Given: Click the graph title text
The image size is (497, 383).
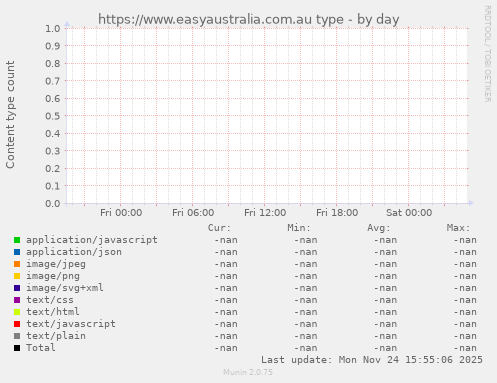Looking at the screenshot, I should [x=248, y=19].
